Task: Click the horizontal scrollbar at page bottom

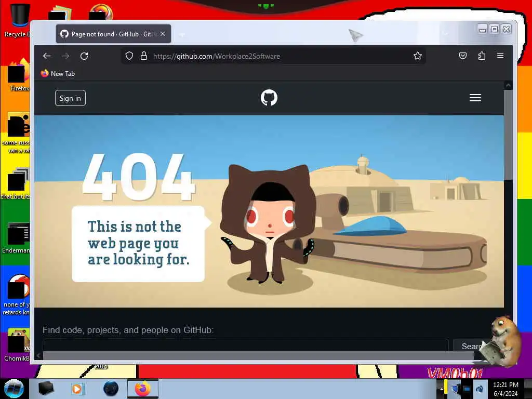Action: (258, 355)
